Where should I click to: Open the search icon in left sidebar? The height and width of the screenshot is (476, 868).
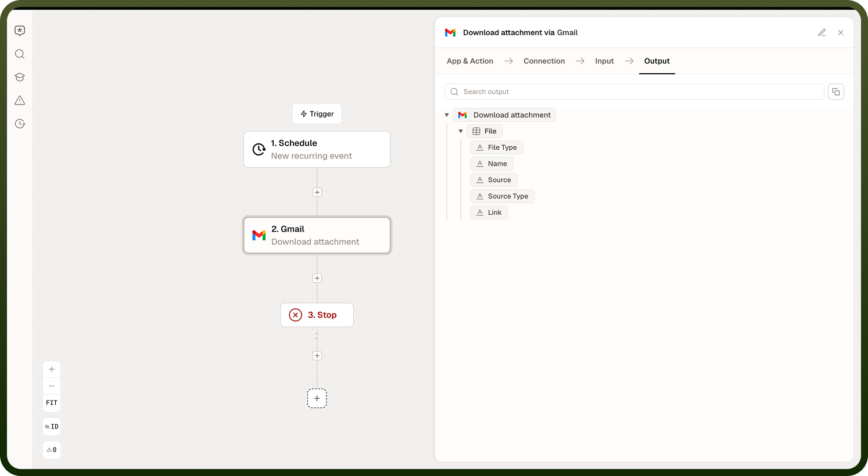tap(20, 54)
